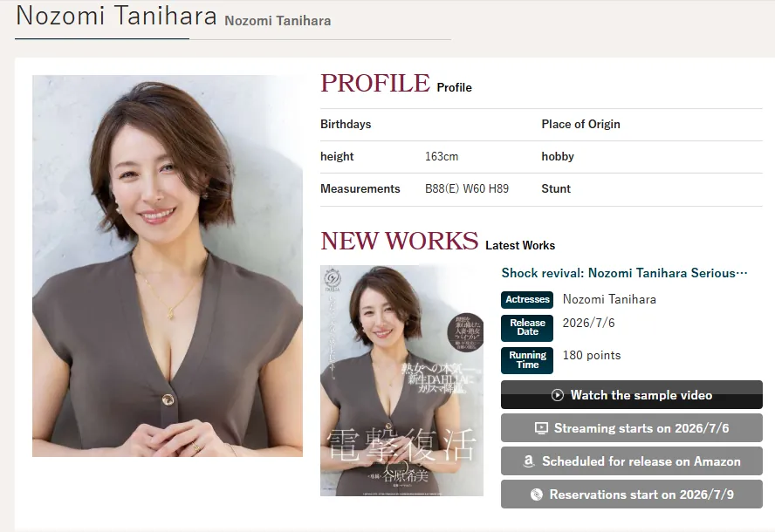Open Reservations start on 2026/7/9 button
Viewport: 775px width, 532px height.
point(632,494)
